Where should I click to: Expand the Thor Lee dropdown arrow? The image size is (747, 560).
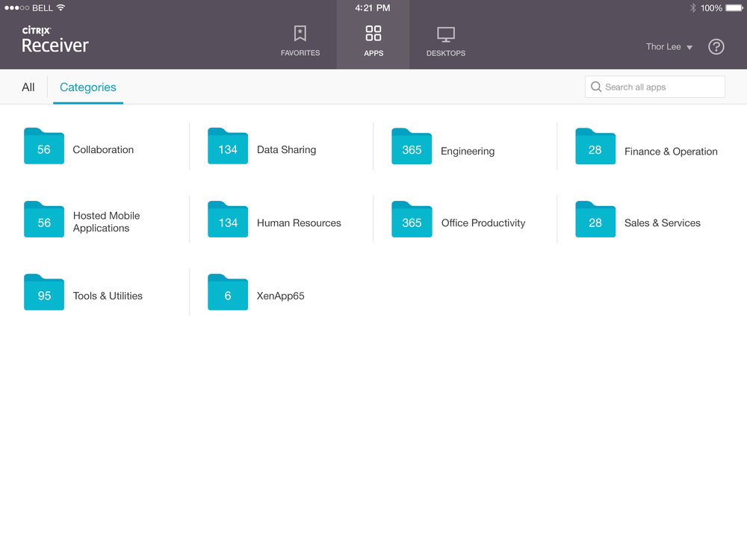click(689, 47)
